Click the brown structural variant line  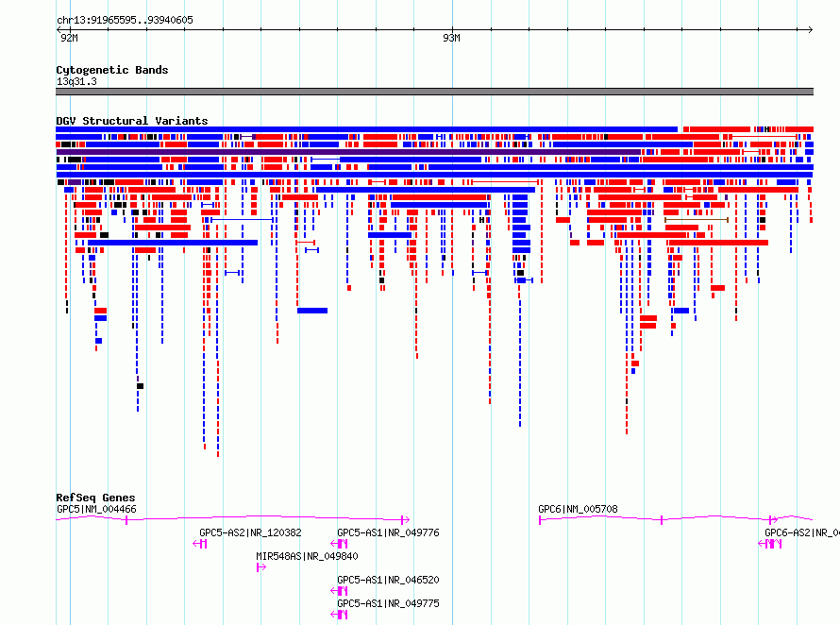pyautogui.click(x=697, y=220)
